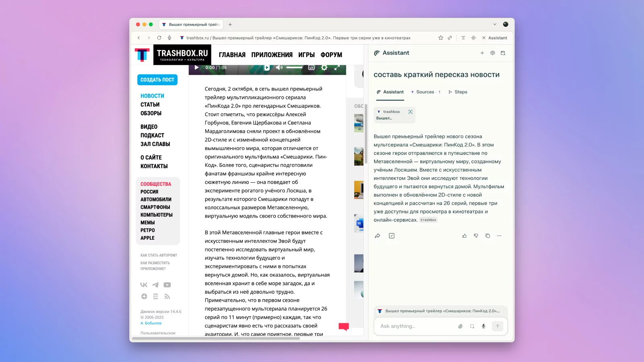Start a new Assistant chat with the plus icon
The width and height of the screenshot is (644, 362).
[x=482, y=53]
